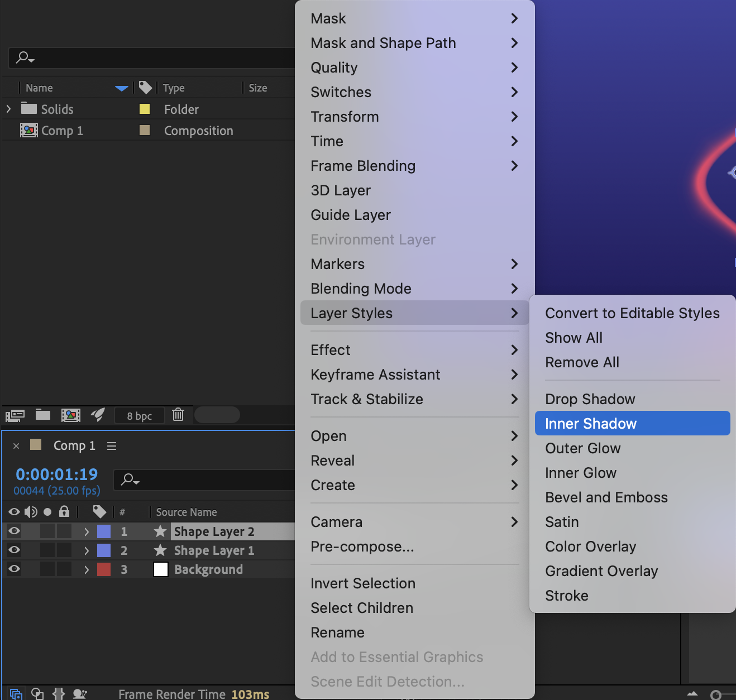Click the audio speaker column header icon
The height and width of the screenshot is (700, 736).
pyautogui.click(x=31, y=511)
